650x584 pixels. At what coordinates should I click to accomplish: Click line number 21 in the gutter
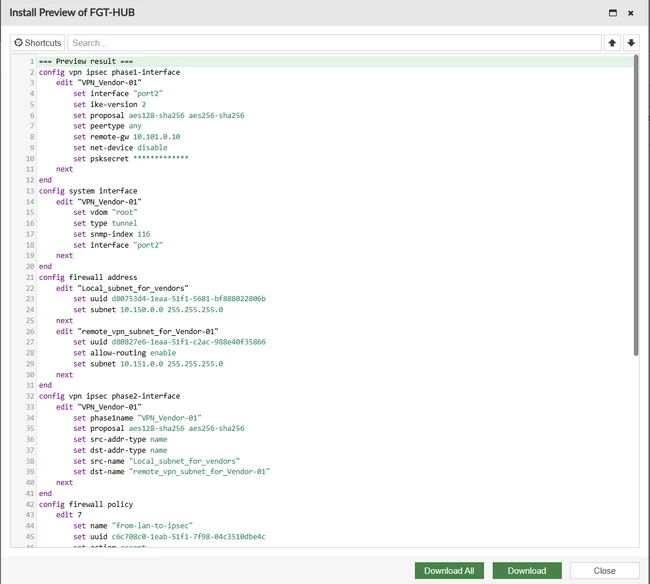click(30, 277)
